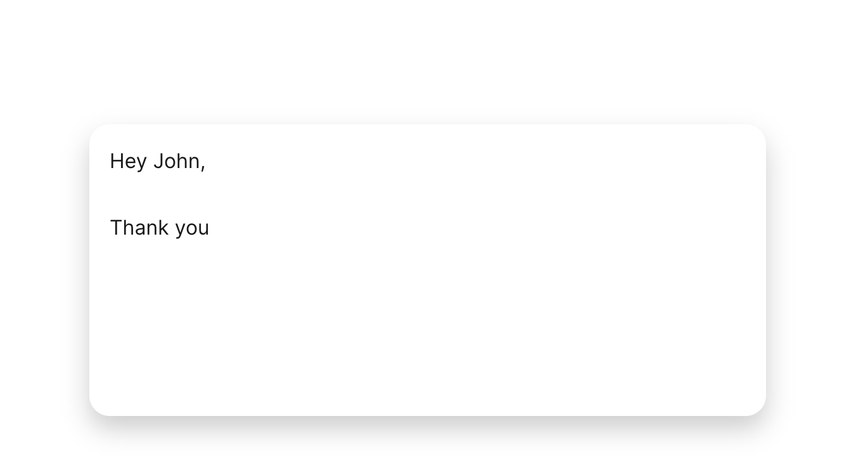
Task: Click the letter "H" in Hey
Action: 117,161
